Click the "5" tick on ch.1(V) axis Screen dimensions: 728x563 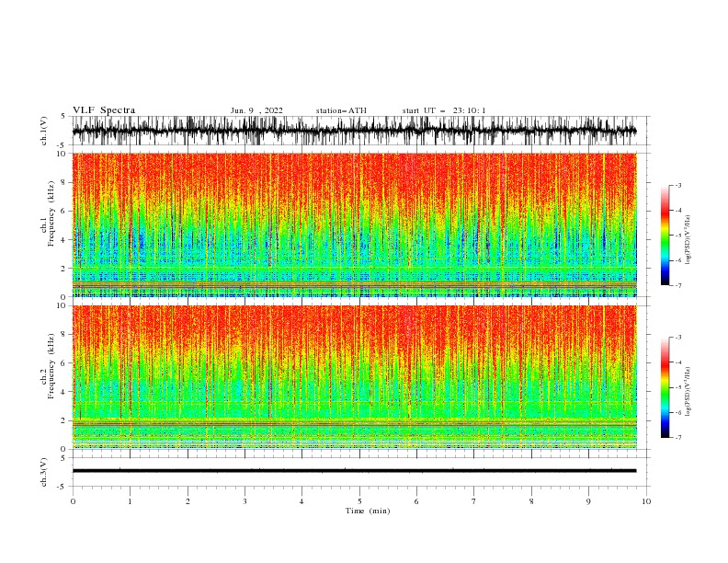click(63, 116)
